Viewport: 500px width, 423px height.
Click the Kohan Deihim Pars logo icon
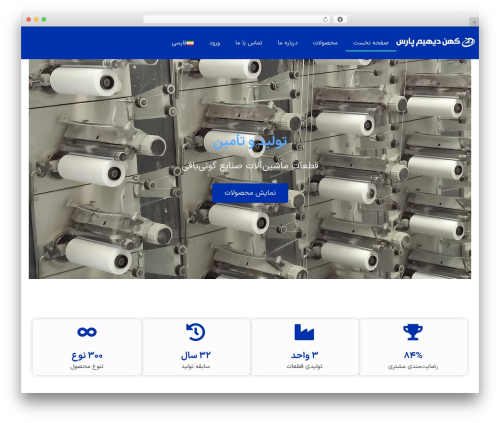[x=468, y=42]
